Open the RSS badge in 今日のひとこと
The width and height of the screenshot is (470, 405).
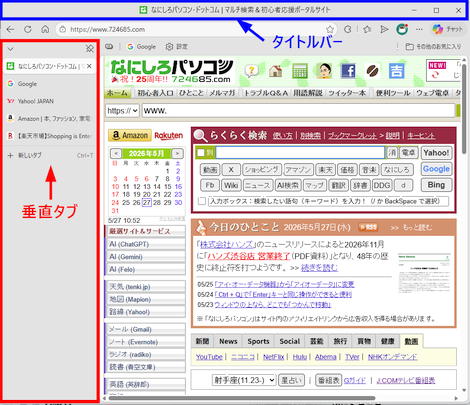368,227
